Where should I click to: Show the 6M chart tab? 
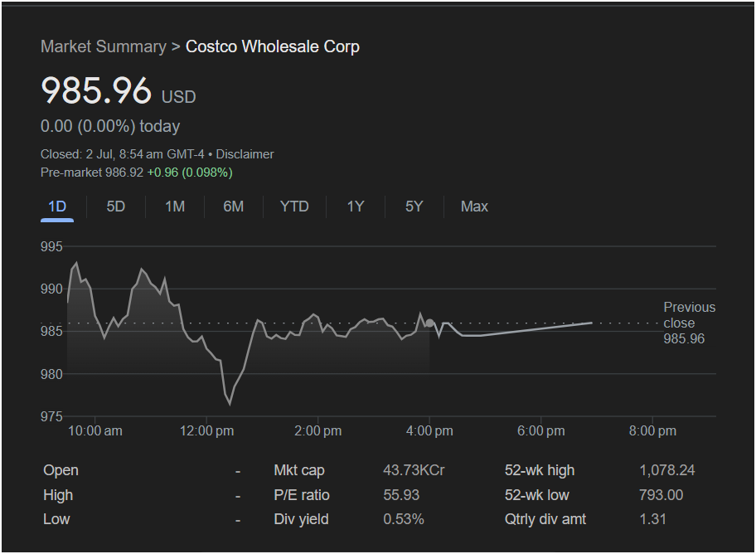pos(234,207)
